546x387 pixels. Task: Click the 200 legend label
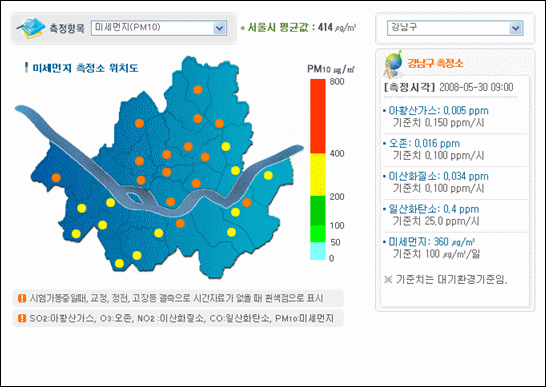click(337, 197)
